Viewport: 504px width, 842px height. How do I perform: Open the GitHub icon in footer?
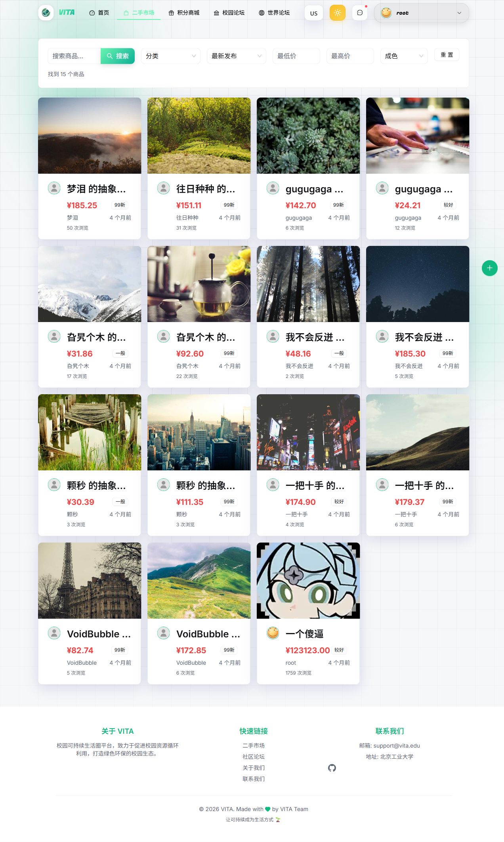[332, 768]
